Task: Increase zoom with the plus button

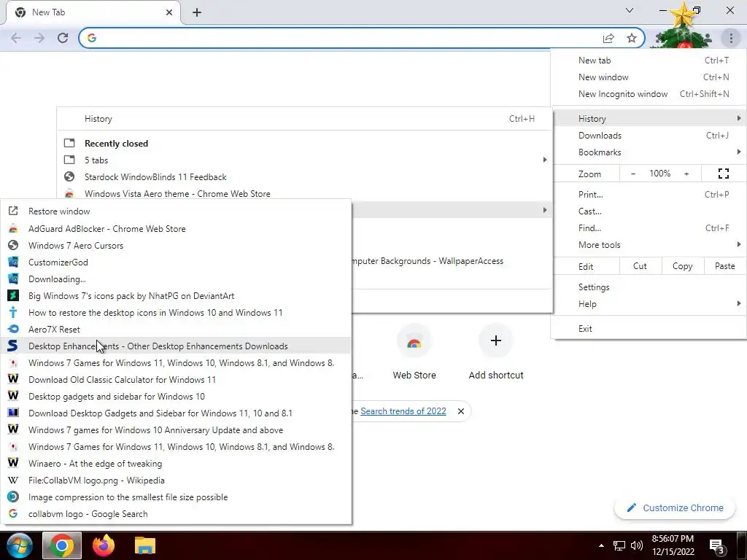Action: tap(686, 174)
